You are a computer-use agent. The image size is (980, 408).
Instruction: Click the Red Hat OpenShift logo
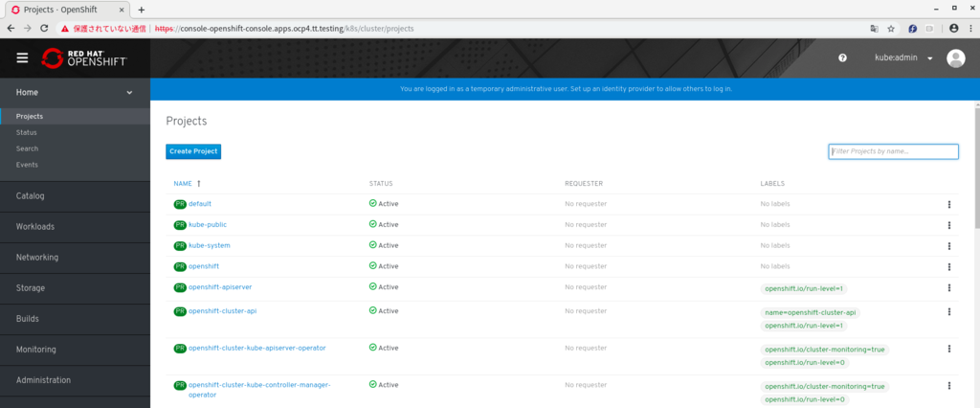pyautogui.click(x=84, y=57)
